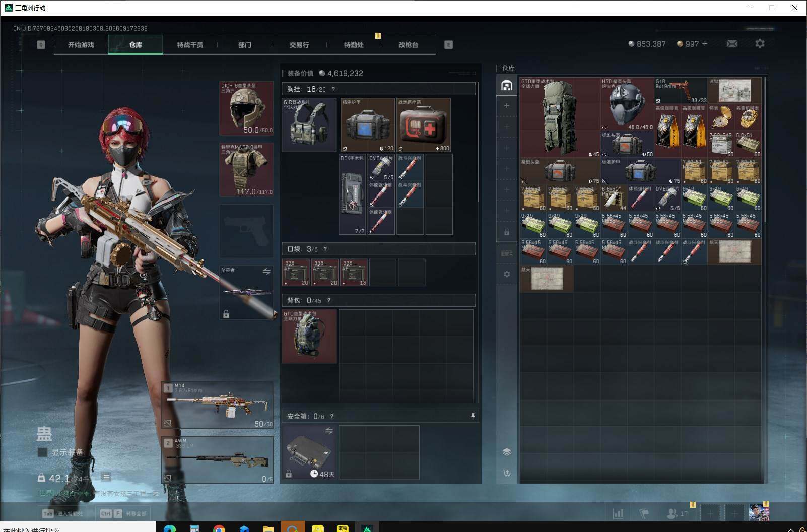Swap the safe box using arrows icon
This screenshot has height=532, width=807.
point(329,431)
